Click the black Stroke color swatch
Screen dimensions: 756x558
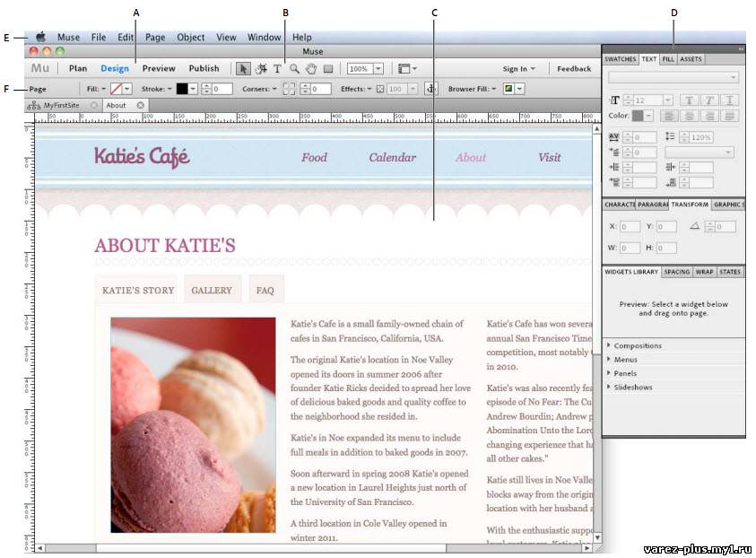(x=182, y=89)
